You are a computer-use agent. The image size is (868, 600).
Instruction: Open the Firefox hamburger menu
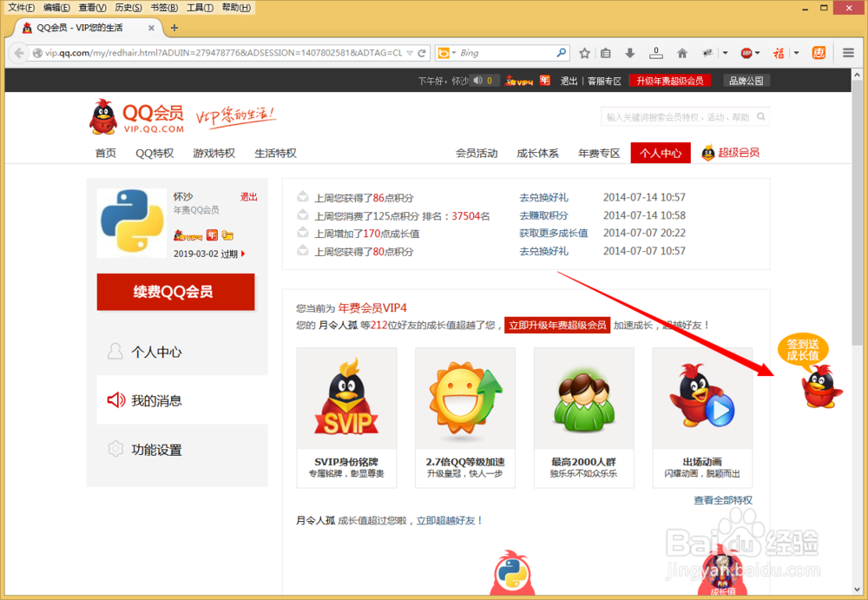click(x=848, y=53)
